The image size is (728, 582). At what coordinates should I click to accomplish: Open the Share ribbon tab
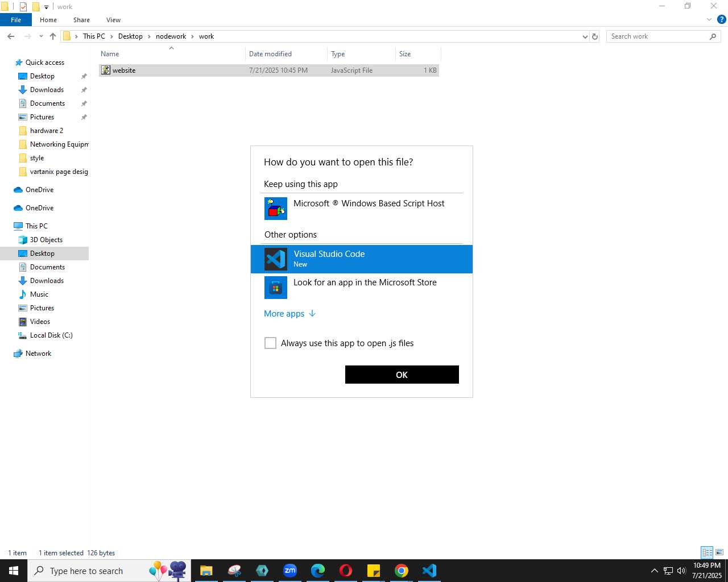[81, 20]
